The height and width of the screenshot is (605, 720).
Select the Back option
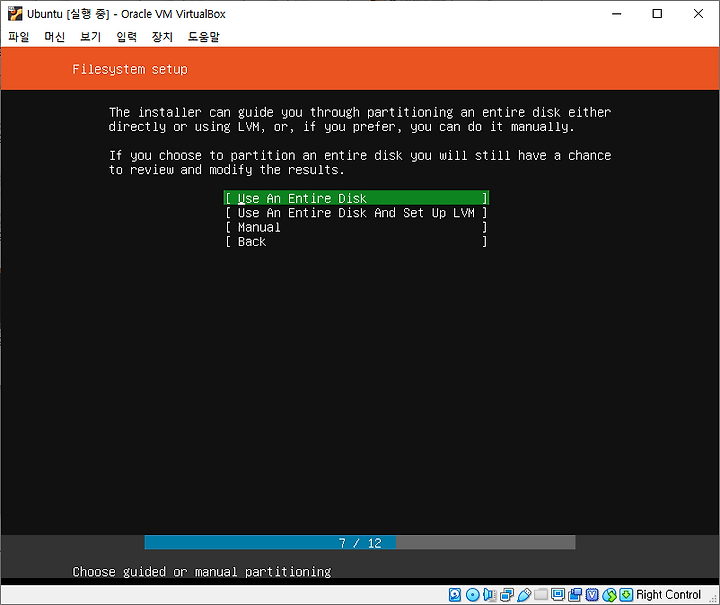pyautogui.click(x=356, y=241)
